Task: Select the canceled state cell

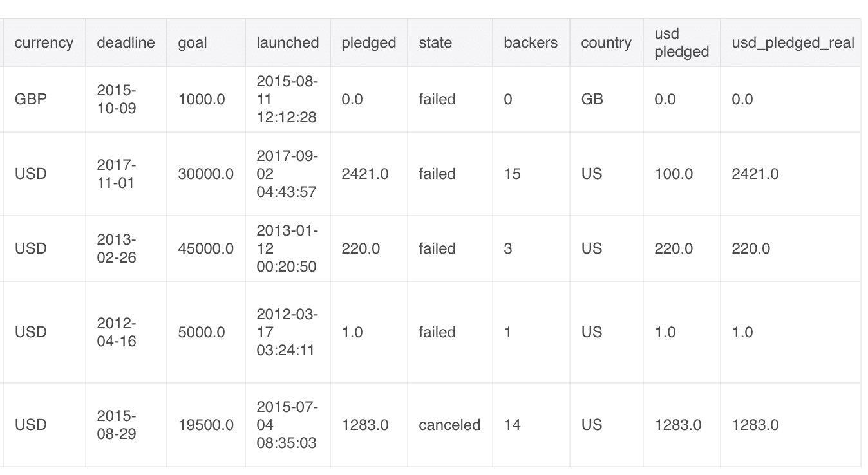Action: tap(449, 425)
